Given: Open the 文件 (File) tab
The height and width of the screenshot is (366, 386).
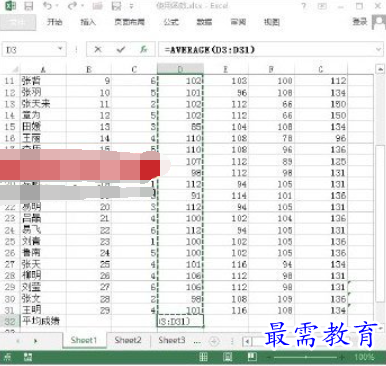Looking at the screenshot, I should point(18,22).
